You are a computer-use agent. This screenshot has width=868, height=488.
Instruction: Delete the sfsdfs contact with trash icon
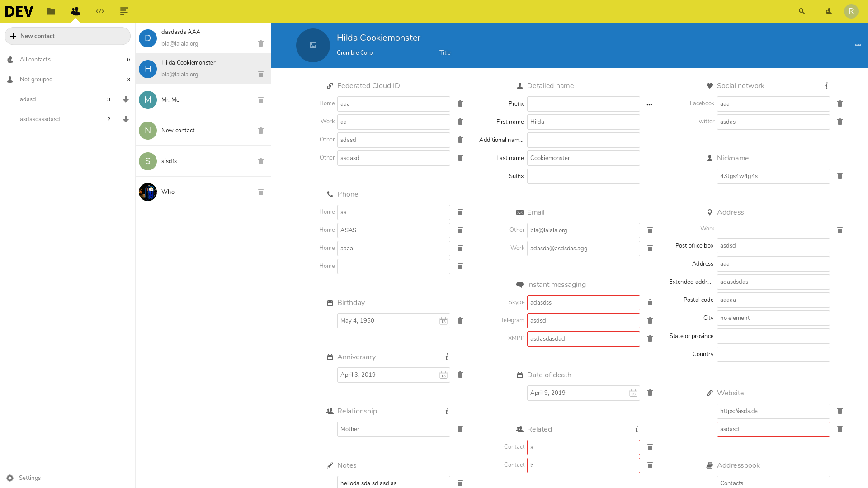261,161
